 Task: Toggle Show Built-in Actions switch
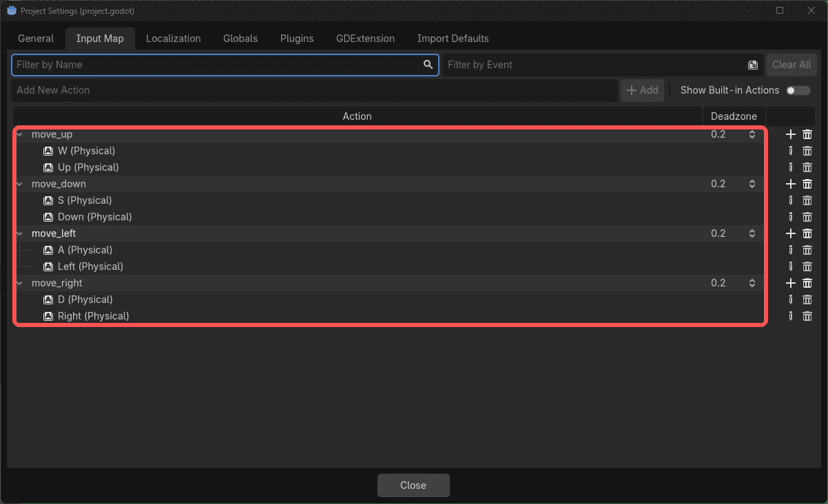click(x=798, y=90)
